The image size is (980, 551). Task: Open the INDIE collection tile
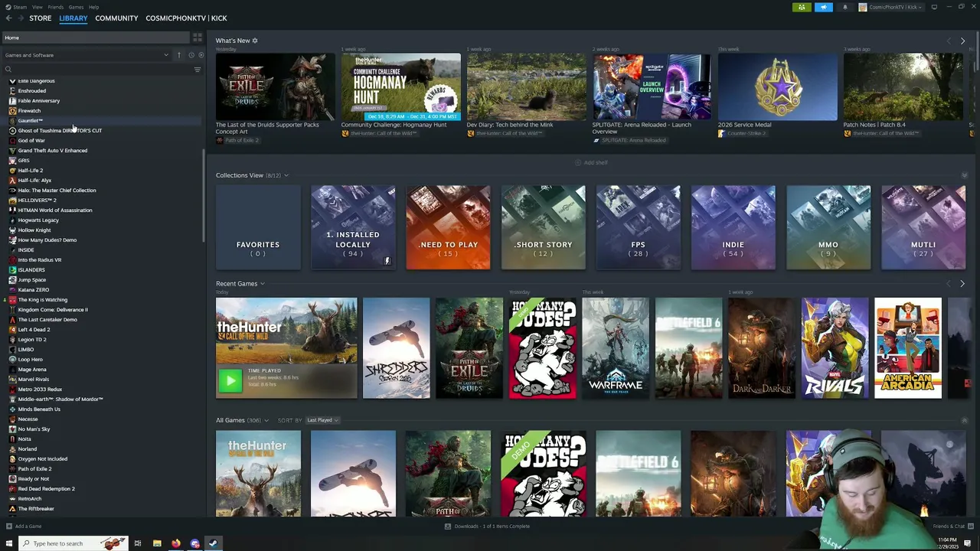click(733, 227)
